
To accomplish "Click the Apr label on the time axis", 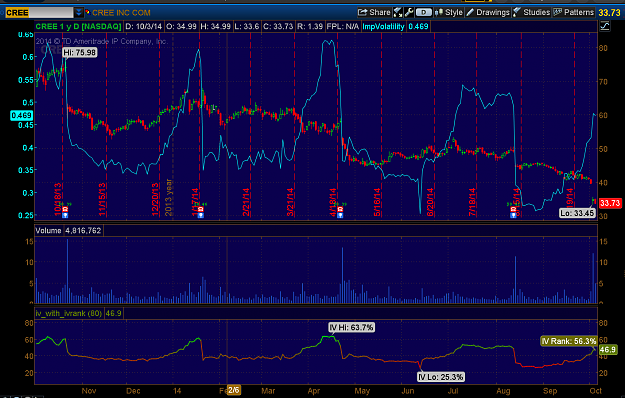I will pos(314,391).
